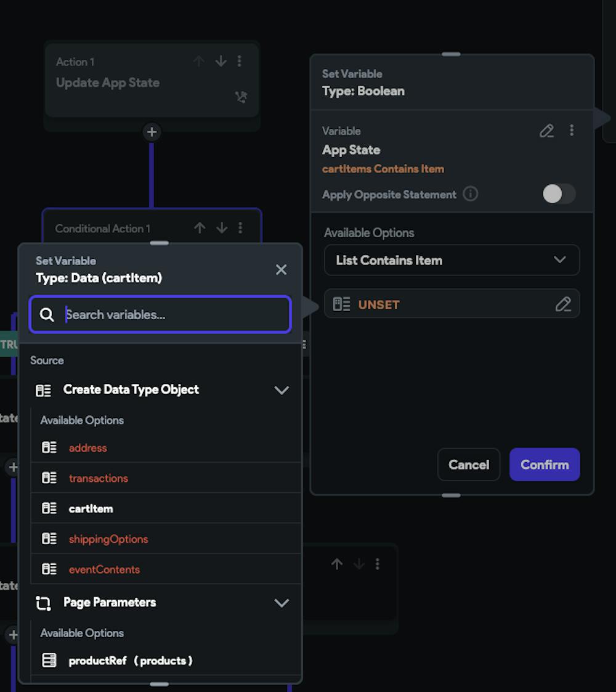The width and height of the screenshot is (616, 692).
Task: Edit the App State variable pencil icon
Action: (x=546, y=131)
